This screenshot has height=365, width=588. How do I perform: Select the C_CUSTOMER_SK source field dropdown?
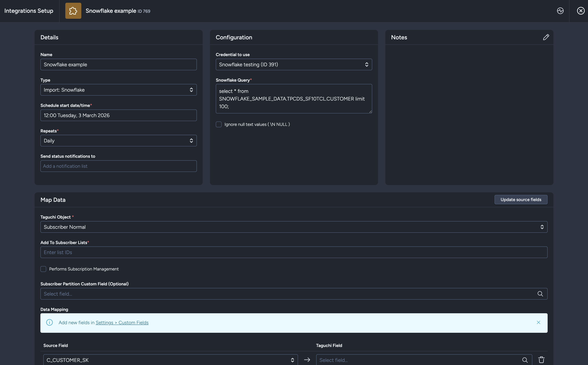[170, 360]
